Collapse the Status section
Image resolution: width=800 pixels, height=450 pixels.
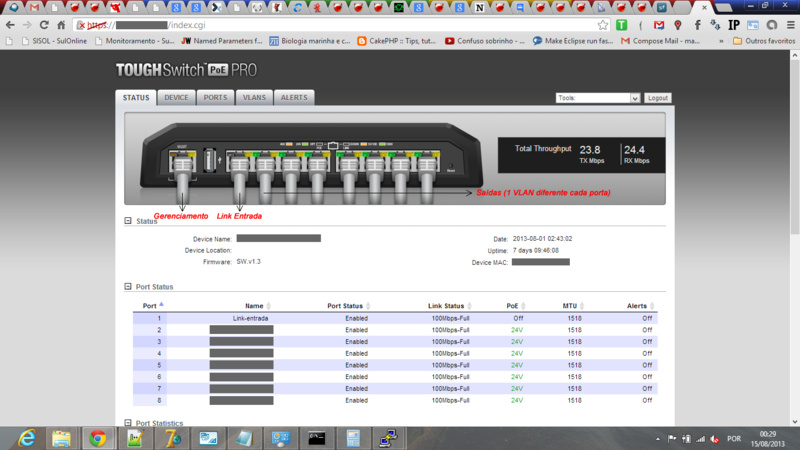[128, 221]
